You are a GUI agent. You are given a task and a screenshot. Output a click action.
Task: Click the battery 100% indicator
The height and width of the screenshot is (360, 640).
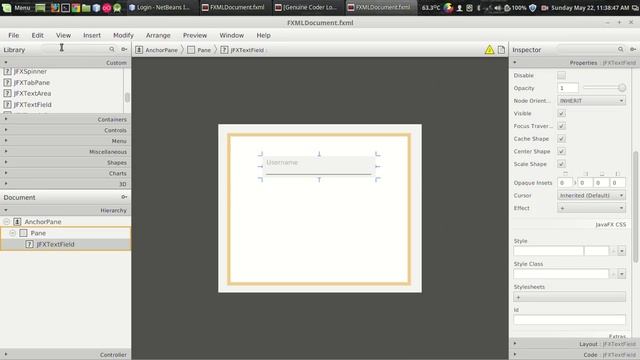(x=516, y=8)
